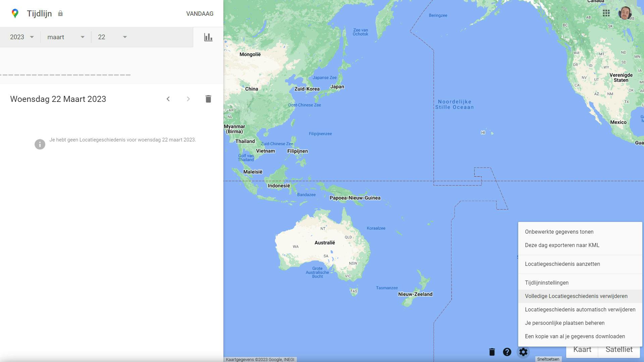Click the trash icon on map bottom
644x362 pixels.
click(492, 352)
